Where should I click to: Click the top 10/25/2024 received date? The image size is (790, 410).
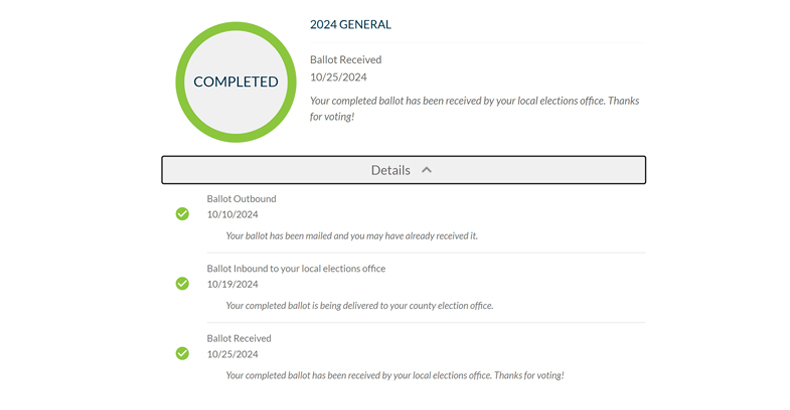[x=338, y=77]
